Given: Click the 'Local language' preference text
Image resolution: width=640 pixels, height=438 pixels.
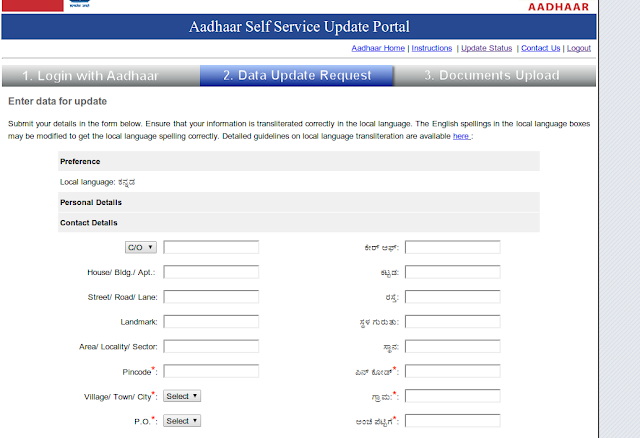Looking at the screenshot, I should (98, 182).
